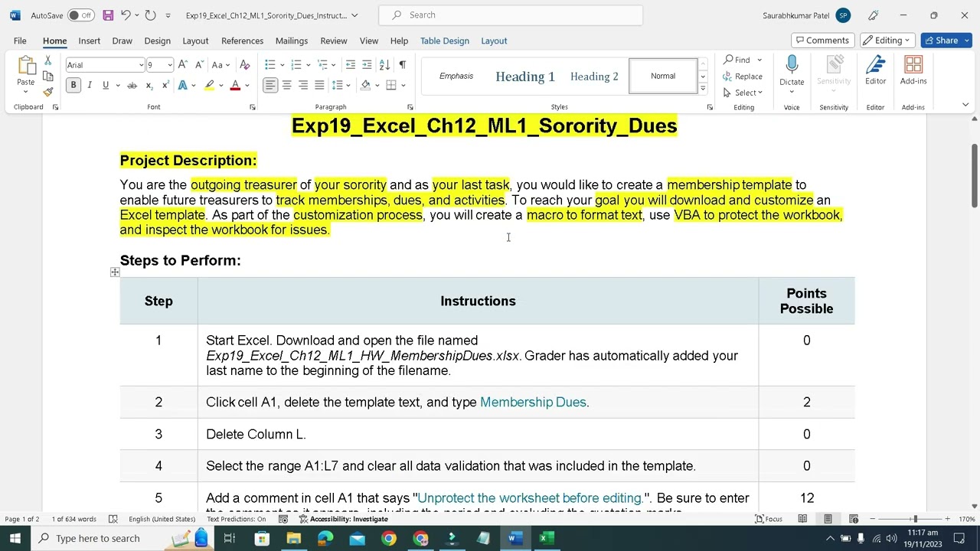
Task: Activate the Format Painter brush
Action: pyautogui.click(x=47, y=92)
